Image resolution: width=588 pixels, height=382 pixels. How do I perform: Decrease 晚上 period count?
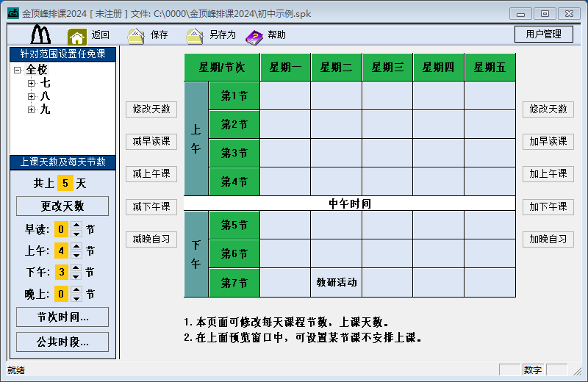click(x=76, y=298)
